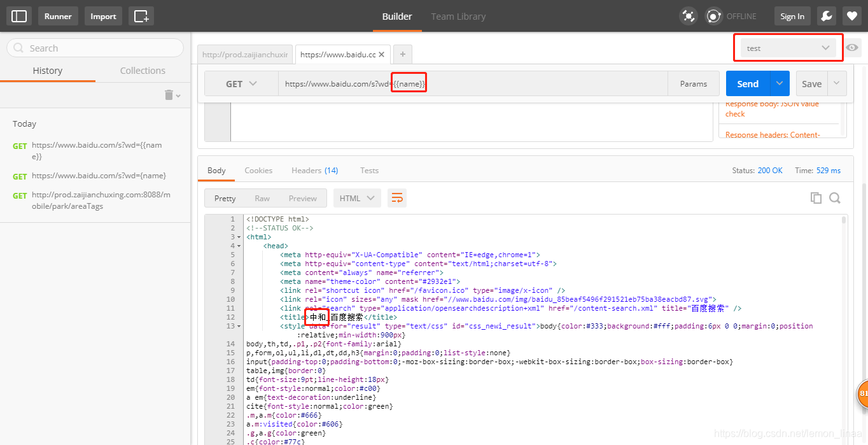Screen dimensions: 868x445
Task: Click the Send button
Action: click(x=748, y=83)
